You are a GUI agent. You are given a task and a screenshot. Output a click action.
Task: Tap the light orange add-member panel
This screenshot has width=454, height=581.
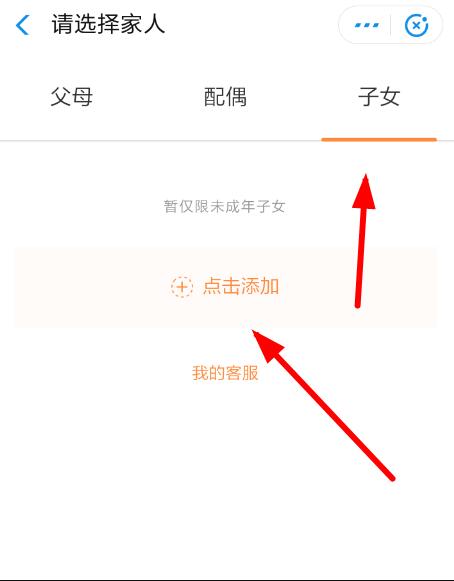pos(225,288)
